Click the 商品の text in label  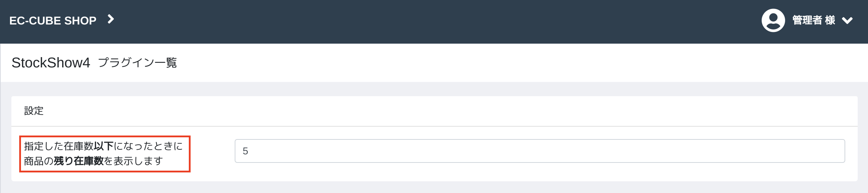point(39,161)
